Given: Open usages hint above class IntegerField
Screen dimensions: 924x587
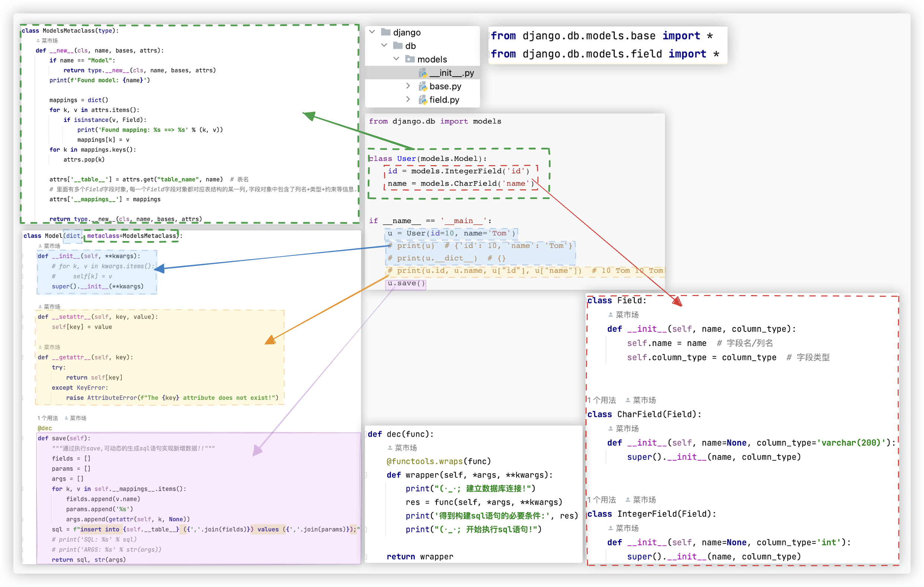Looking at the screenshot, I should click(x=601, y=500).
